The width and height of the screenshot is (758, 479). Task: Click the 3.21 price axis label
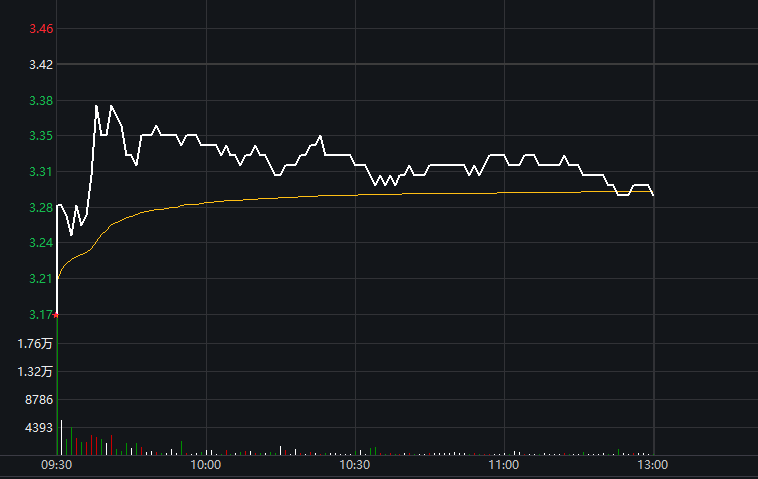tap(41, 278)
